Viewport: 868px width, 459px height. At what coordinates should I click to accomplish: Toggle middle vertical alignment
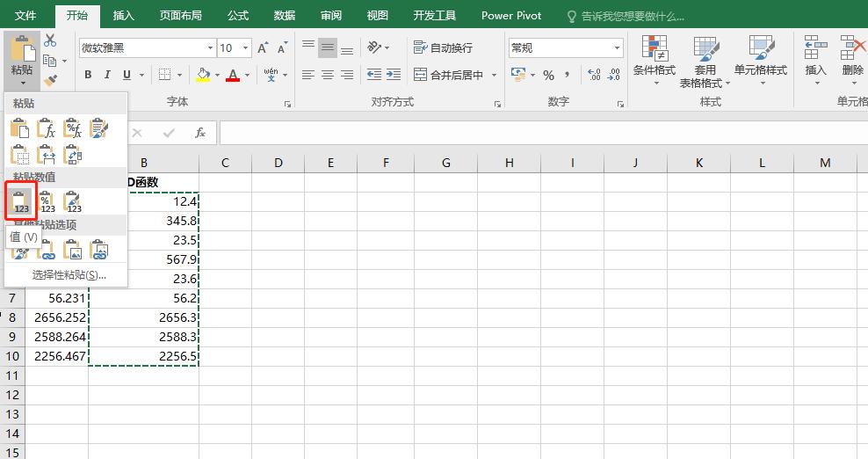pyautogui.click(x=328, y=47)
